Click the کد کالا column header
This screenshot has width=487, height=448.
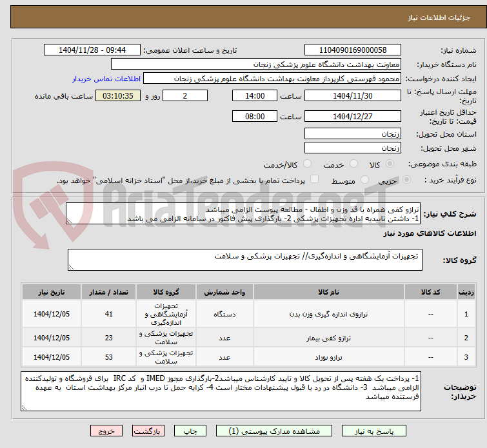point(430,292)
